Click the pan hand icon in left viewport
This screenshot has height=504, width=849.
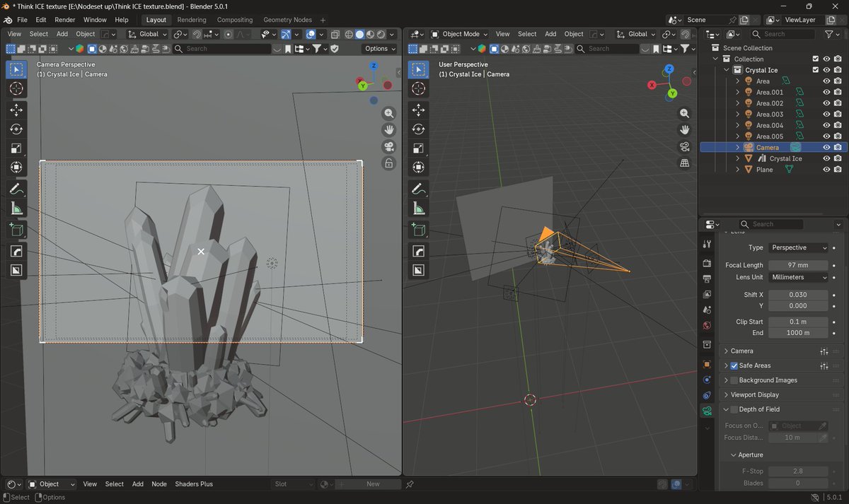tap(389, 130)
